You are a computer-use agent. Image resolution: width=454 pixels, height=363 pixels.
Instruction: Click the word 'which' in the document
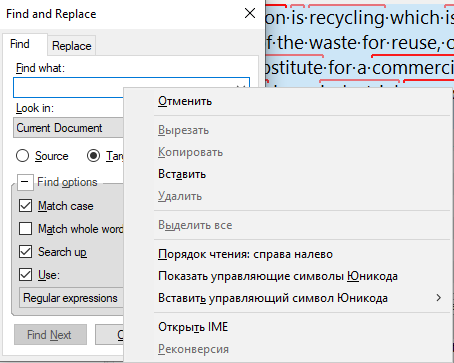click(415, 18)
